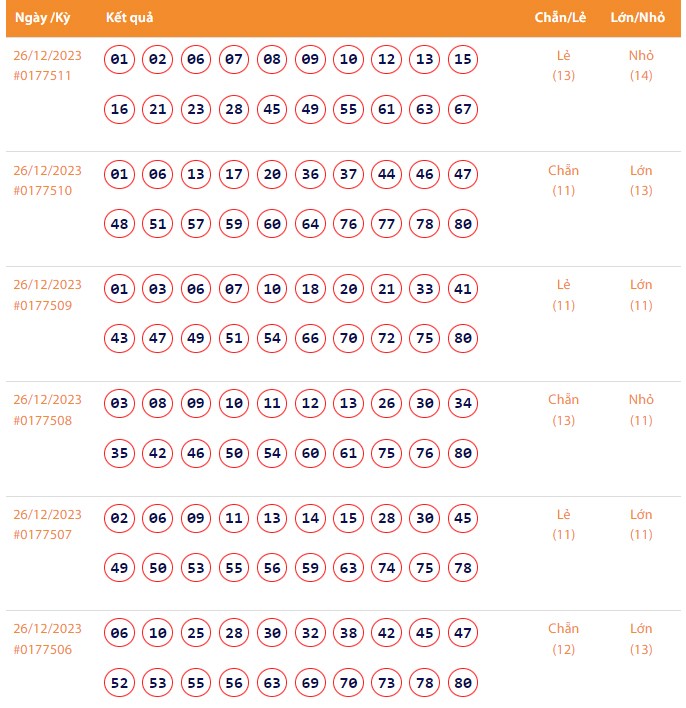Viewport: 686px width, 708px height.
Task: Click ball 67 in draw #0177511
Action: pos(462,109)
